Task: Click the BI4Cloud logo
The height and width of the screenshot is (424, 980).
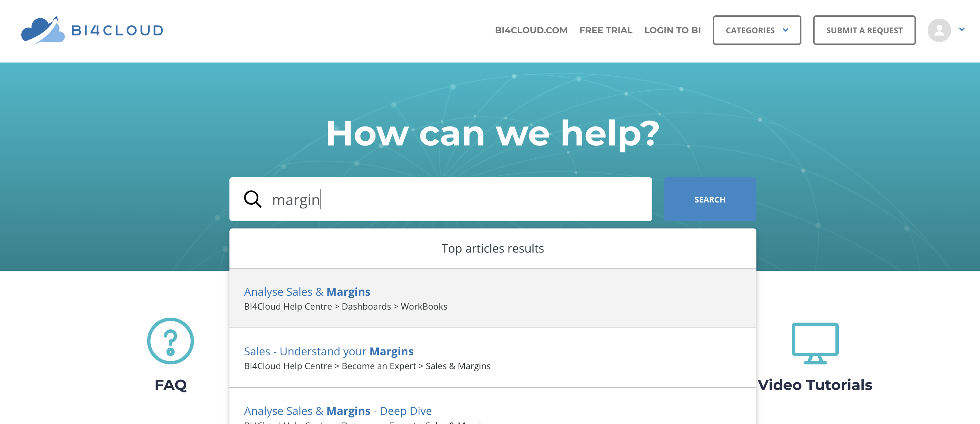Action: [92, 30]
